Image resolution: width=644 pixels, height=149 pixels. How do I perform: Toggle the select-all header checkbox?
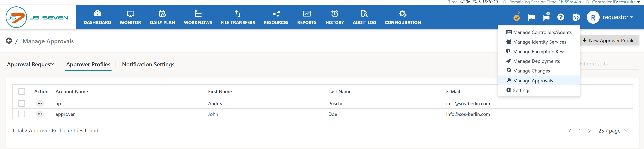click(22, 91)
